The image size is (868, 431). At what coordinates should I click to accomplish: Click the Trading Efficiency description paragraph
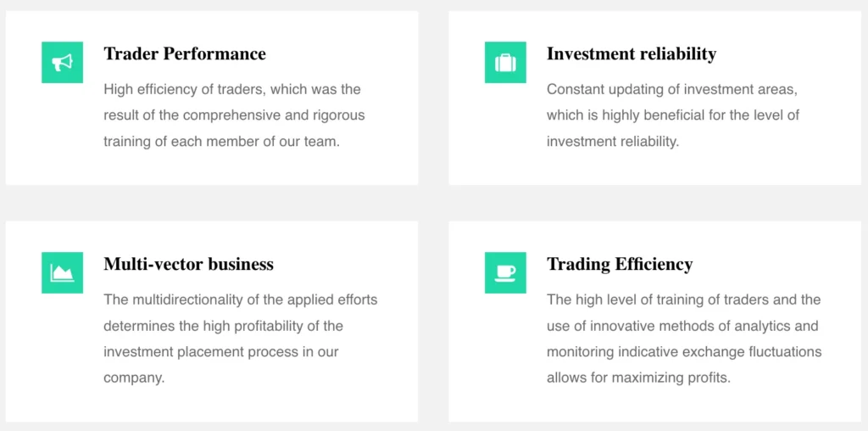[683, 339]
